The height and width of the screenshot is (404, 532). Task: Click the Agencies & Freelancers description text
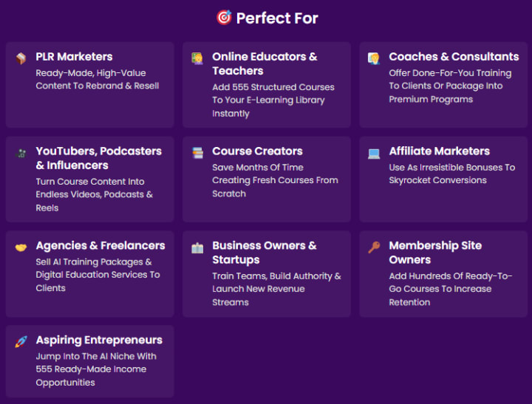(98, 275)
